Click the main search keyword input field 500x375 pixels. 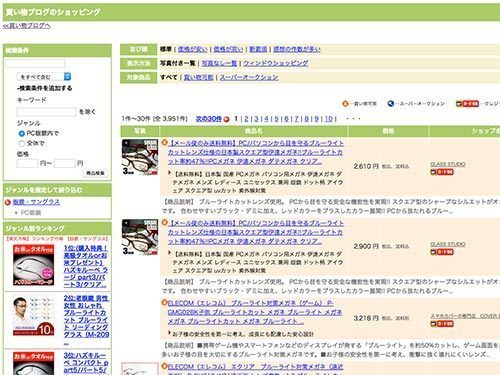point(35,63)
